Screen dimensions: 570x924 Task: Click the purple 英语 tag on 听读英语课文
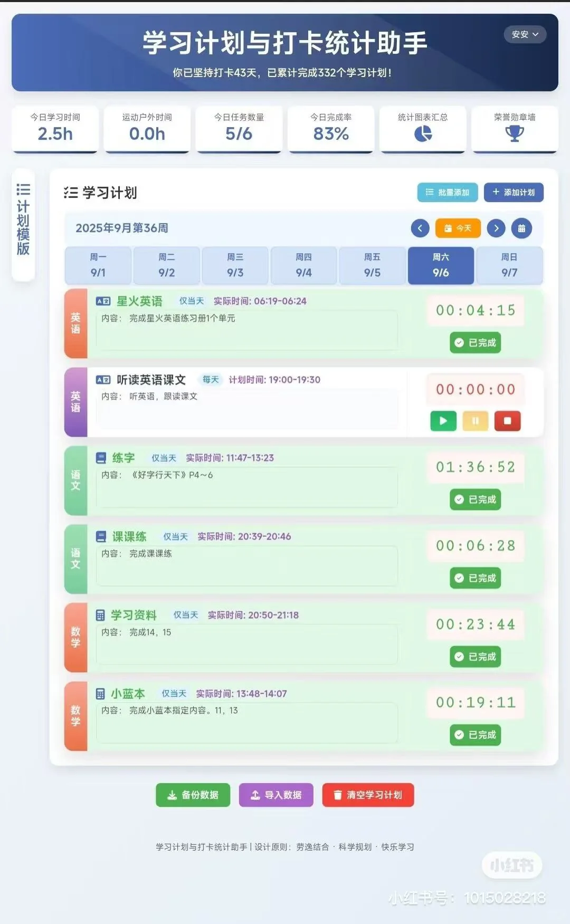click(76, 402)
